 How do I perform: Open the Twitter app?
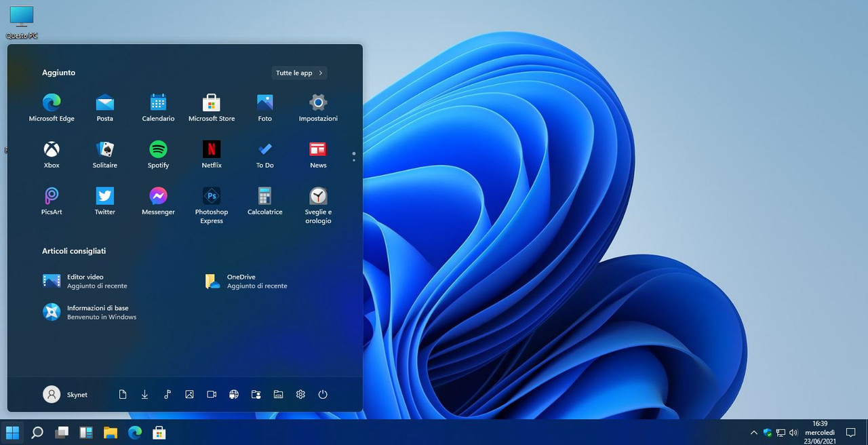click(x=105, y=201)
